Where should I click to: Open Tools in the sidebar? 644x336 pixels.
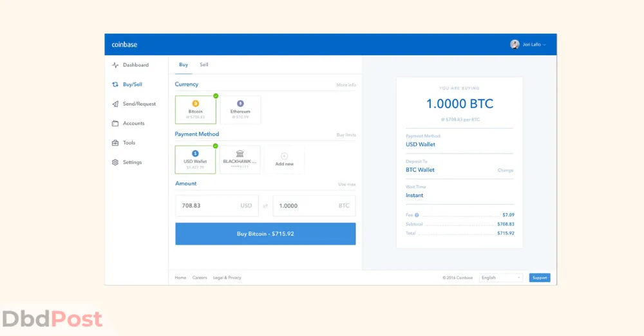pyautogui.click(x=124, y=143)
